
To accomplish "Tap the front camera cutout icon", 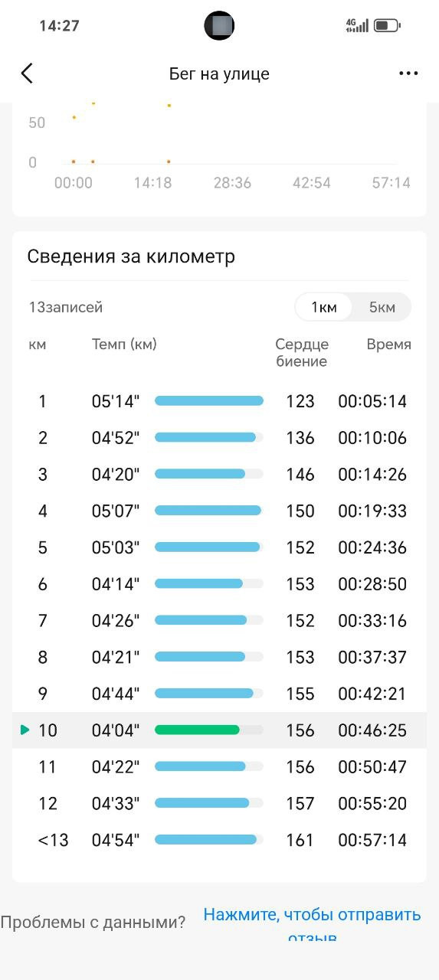I will [x=219, y=25].
